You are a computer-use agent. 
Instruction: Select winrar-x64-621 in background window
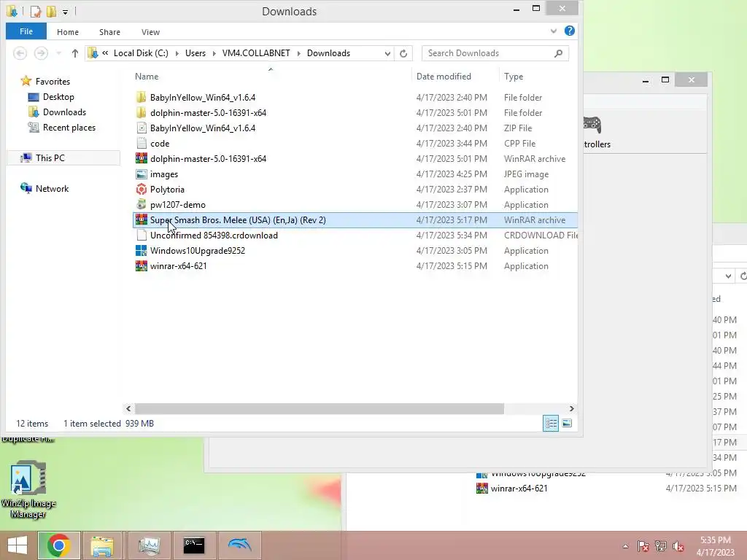[x=519, y=488]
